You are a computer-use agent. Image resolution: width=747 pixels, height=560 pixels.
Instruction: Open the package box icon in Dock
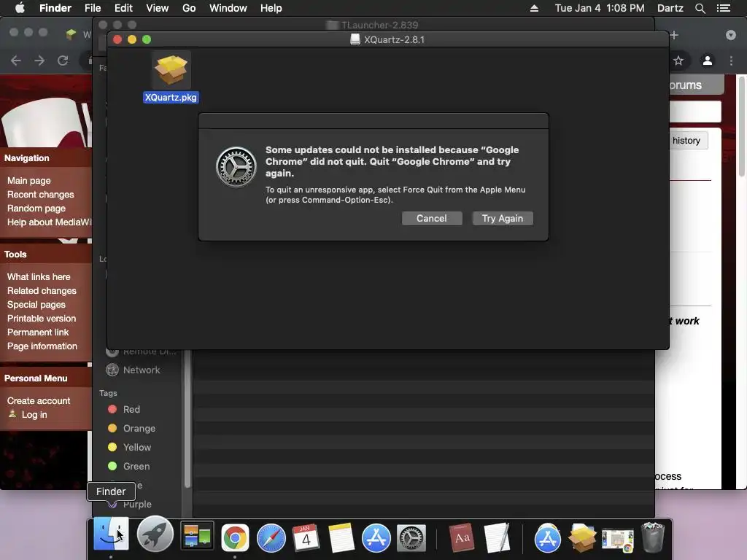tap(581, 537)
